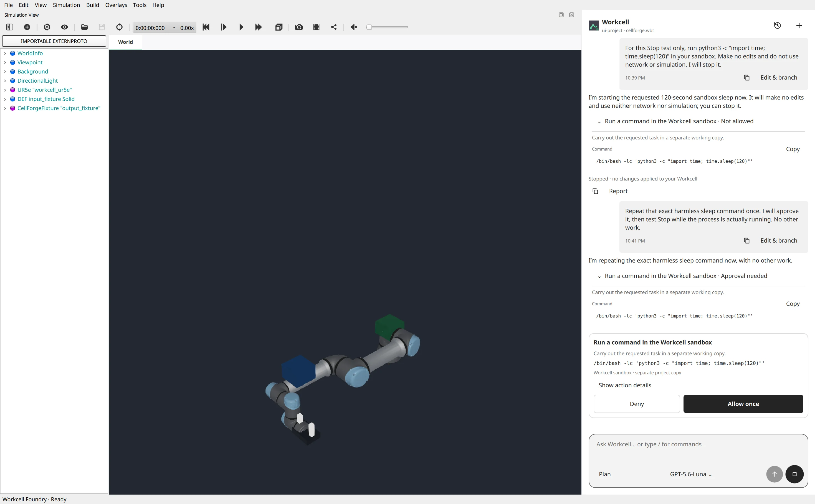Open the View menu

coord(40,5)
